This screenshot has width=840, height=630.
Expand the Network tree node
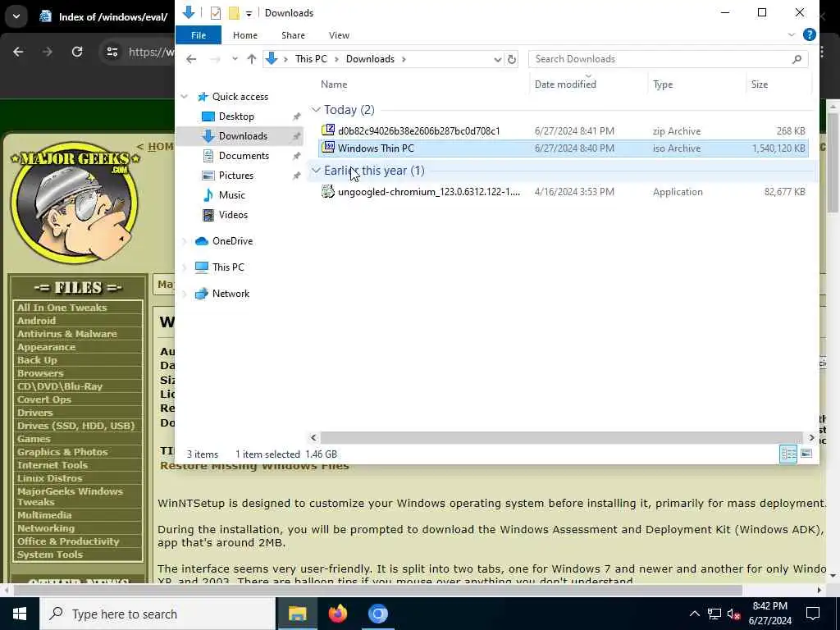185,294
